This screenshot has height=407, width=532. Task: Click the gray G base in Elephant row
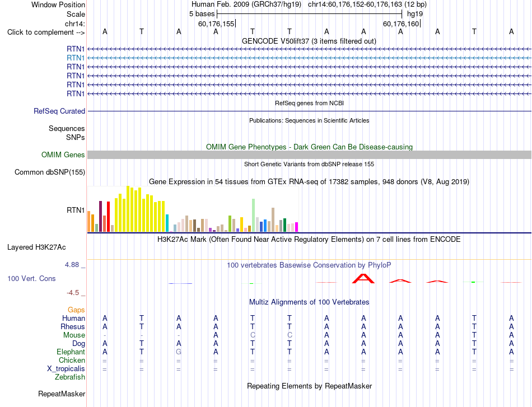(179, 352)
